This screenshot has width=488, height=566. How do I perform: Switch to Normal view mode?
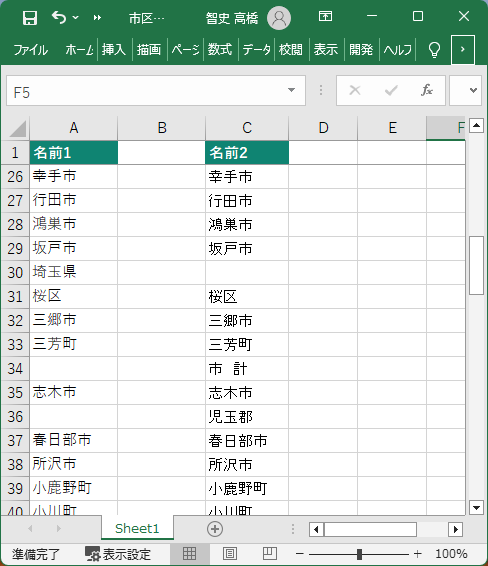(189, 553)
